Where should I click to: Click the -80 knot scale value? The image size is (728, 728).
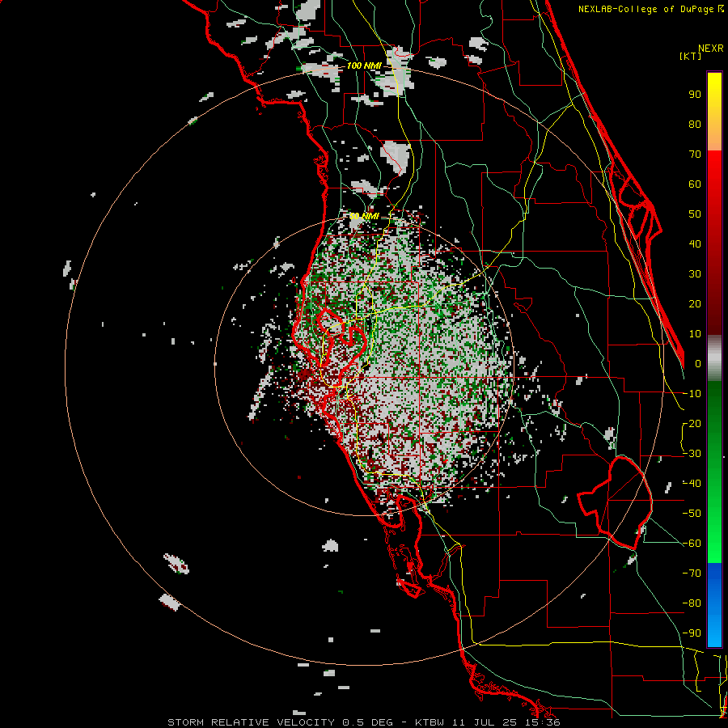(692, 603)
